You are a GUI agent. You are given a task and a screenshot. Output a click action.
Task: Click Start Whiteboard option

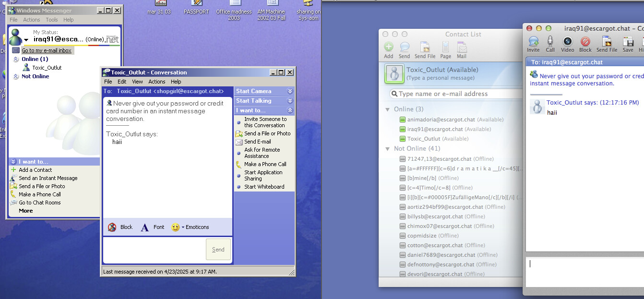264,187
